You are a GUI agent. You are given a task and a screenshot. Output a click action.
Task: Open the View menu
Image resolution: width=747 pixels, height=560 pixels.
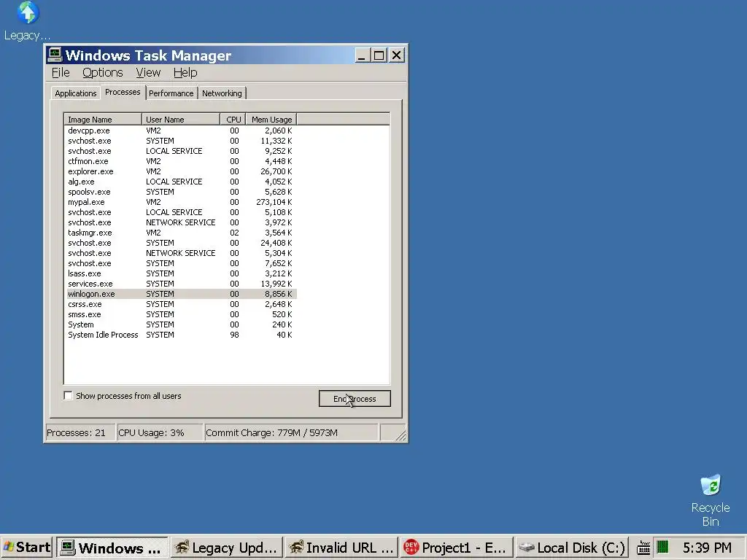coord(148,72)
